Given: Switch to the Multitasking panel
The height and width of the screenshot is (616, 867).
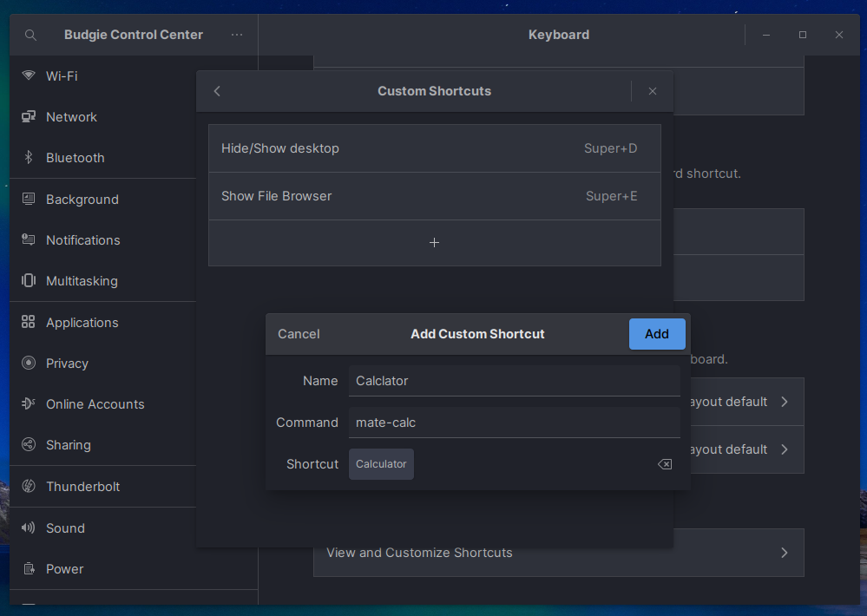Looking at the screenshot, I should pos(82,281).
